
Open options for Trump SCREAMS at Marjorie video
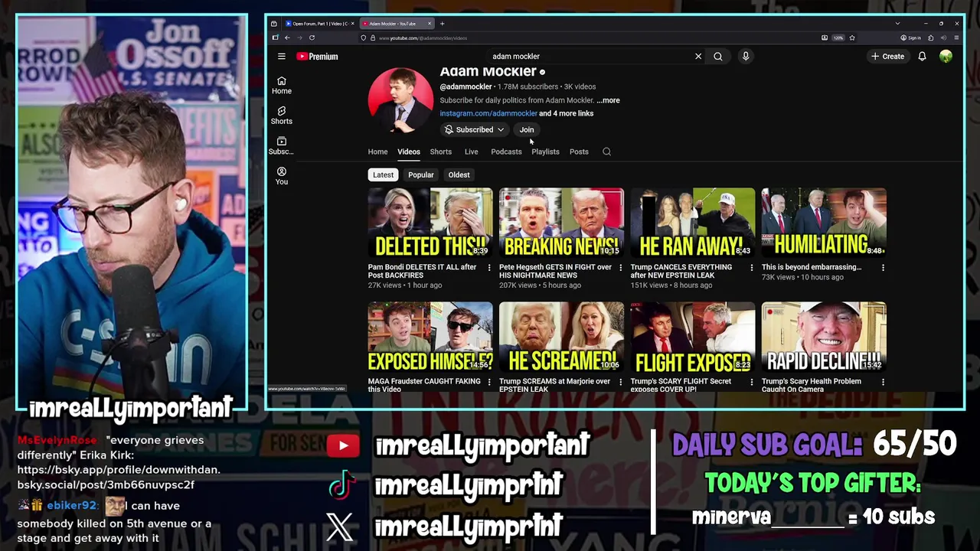(620, 382)
